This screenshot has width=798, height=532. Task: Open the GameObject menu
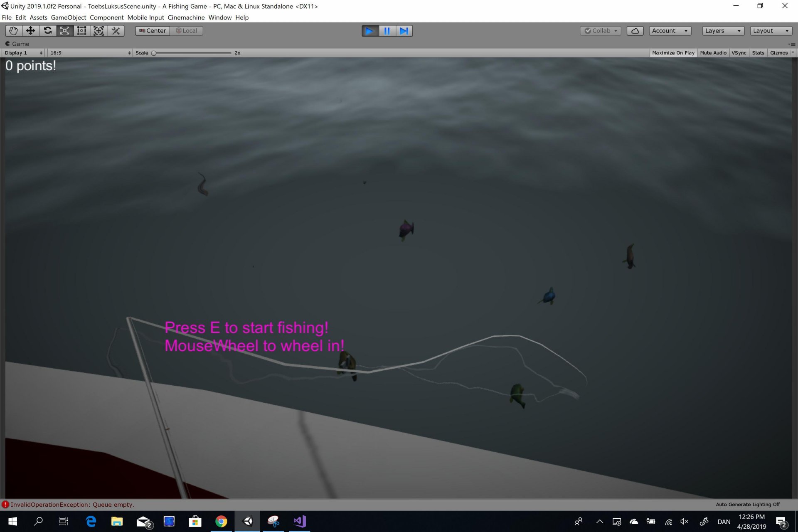(x=68, y=17)
